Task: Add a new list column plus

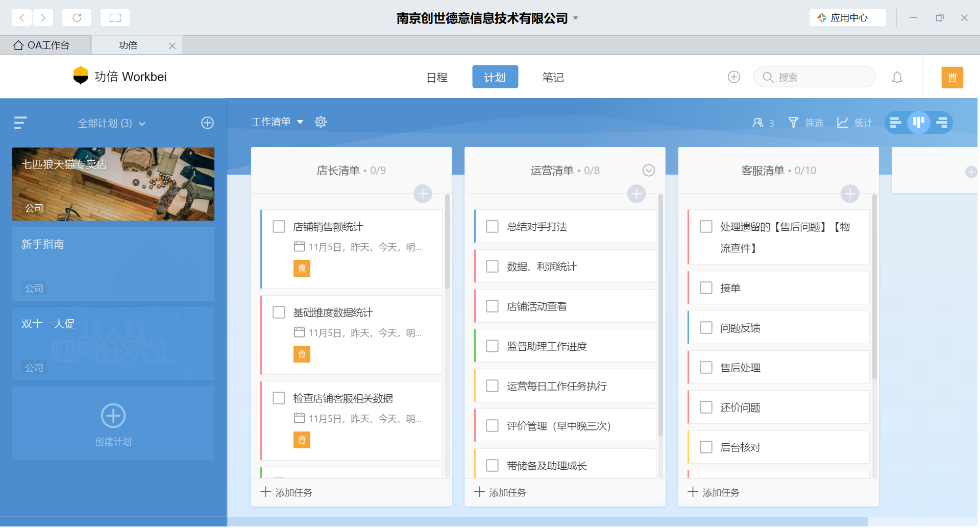Action: click(971, 172)
